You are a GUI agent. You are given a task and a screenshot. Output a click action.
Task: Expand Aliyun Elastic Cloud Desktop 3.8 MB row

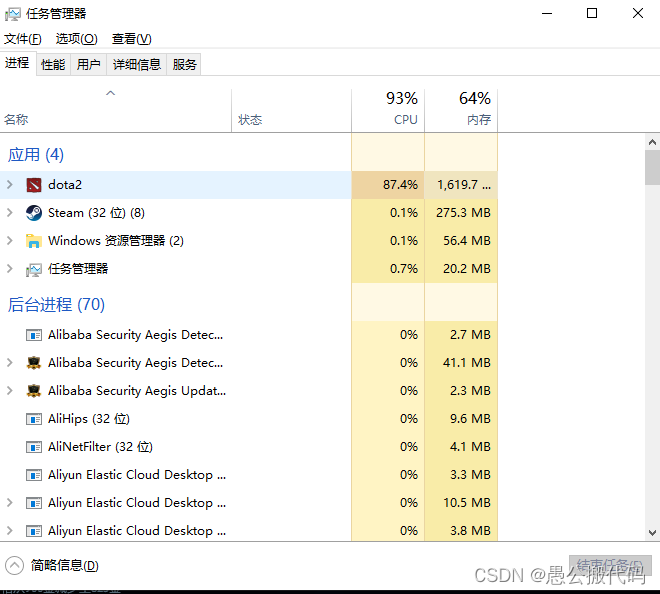pyautogui.click(x=10, y=530)
